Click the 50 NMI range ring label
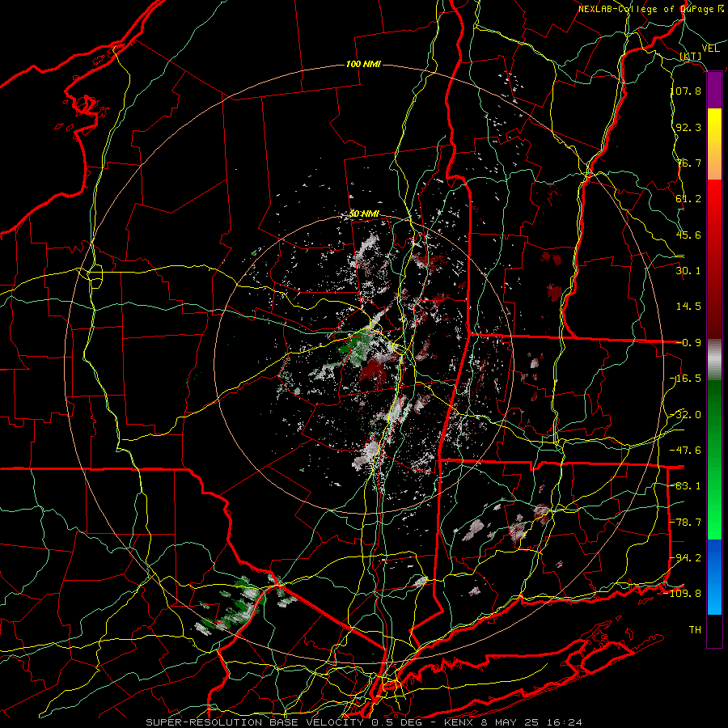 point(364,214)
